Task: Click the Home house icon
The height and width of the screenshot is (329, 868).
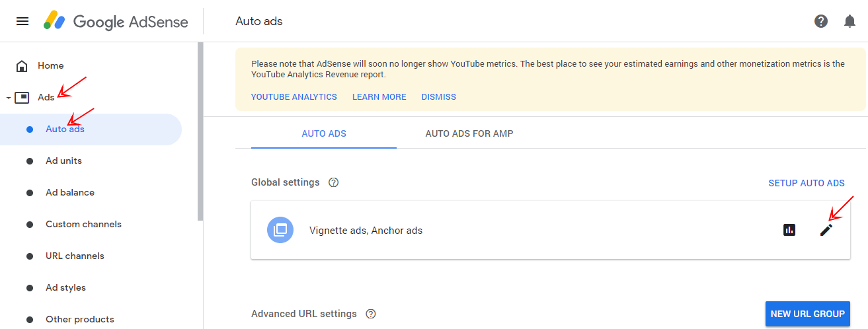Action: click(22, 66)
